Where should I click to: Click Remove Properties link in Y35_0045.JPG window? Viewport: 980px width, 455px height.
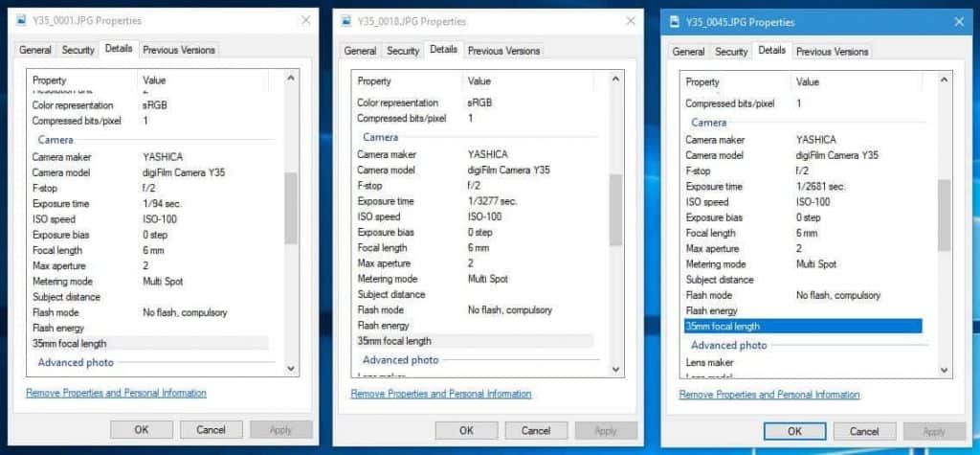(769, 395)
